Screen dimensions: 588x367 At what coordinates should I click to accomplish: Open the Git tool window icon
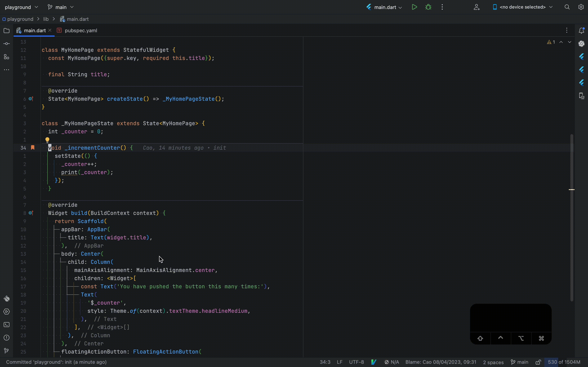point(7,351)
